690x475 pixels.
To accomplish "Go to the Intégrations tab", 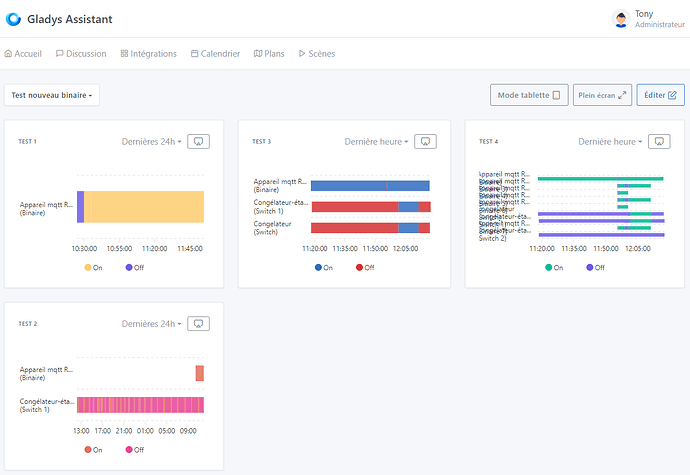I will tap(148, 54).
